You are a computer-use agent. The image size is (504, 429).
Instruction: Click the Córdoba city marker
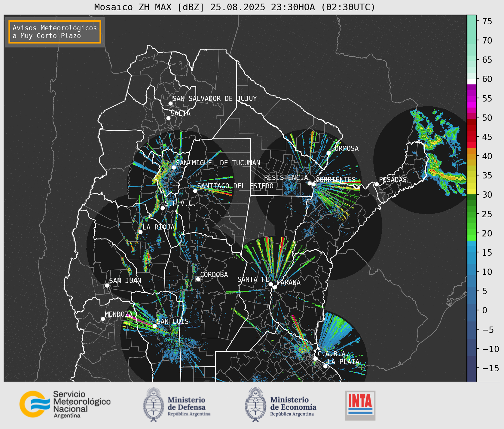click(x=198, y=279)
